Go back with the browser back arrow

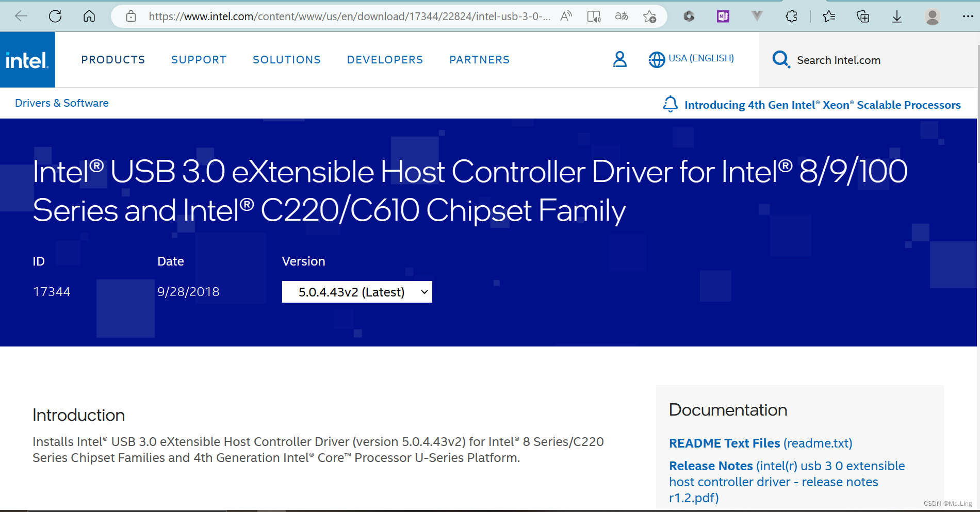pos(21,16)
